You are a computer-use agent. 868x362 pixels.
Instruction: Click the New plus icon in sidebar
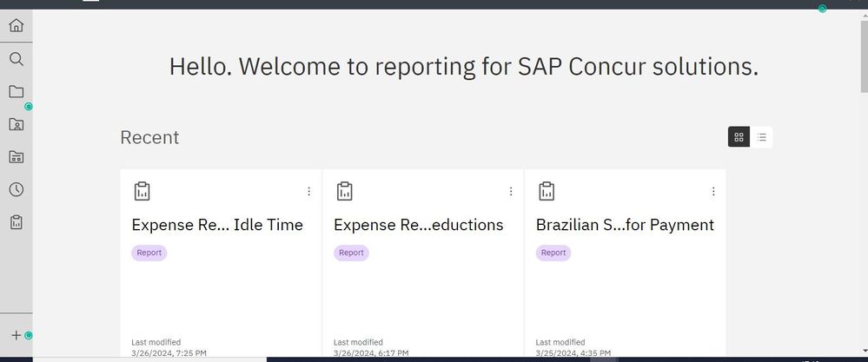pyautogui.click(x=16, y=335)
